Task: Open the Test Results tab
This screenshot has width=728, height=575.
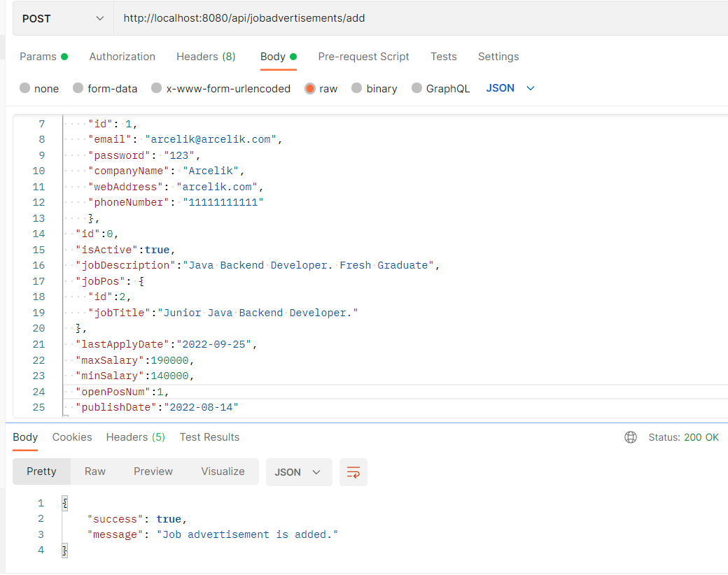Action: click(x=209, y=437)
